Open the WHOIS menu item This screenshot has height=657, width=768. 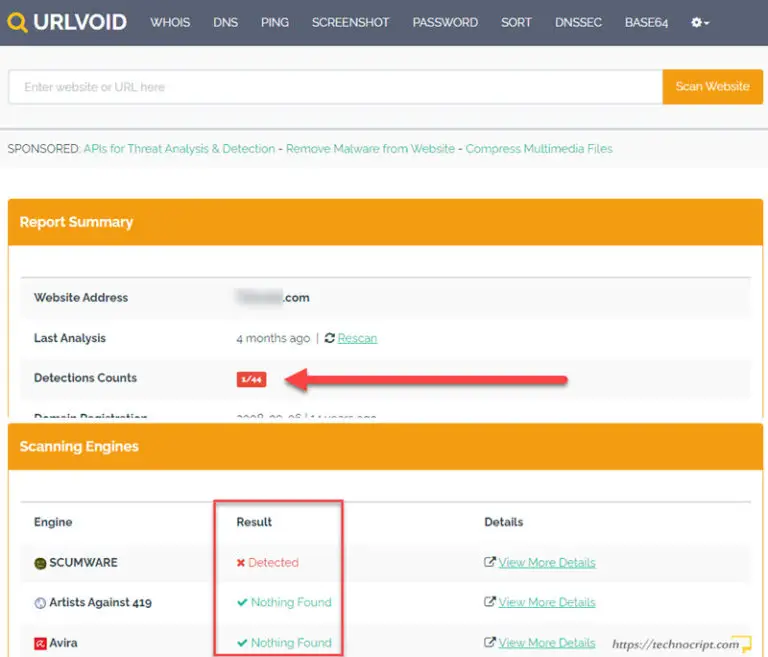[x=170, y=22]
